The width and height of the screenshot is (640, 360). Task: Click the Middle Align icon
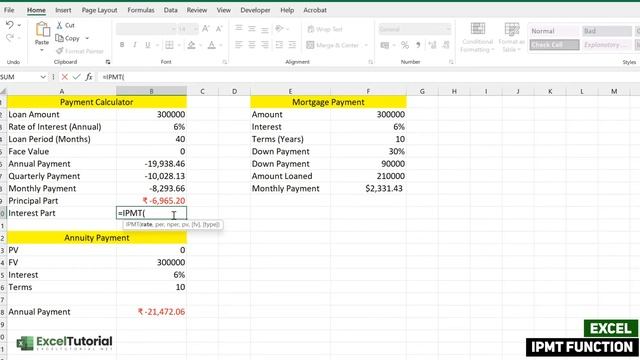[252, 29]
